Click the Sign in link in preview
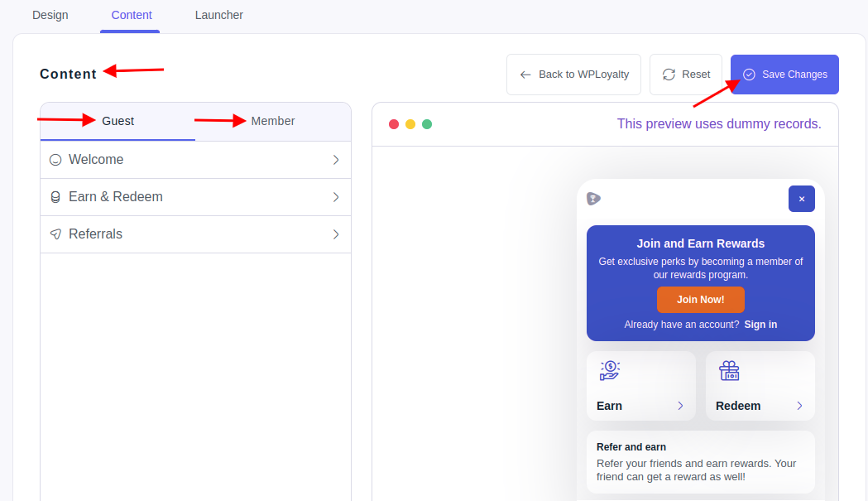Viewport: 868px width, 501px height. coord(760,324)
